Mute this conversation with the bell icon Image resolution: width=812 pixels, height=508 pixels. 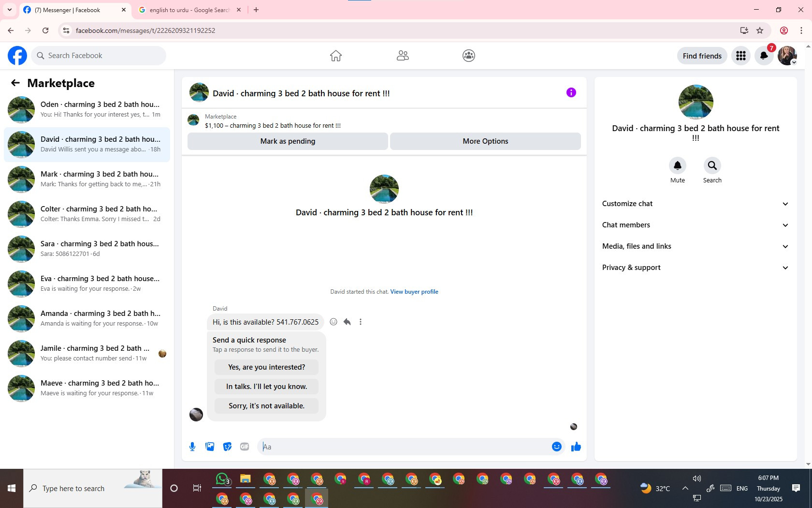point(677,166)
